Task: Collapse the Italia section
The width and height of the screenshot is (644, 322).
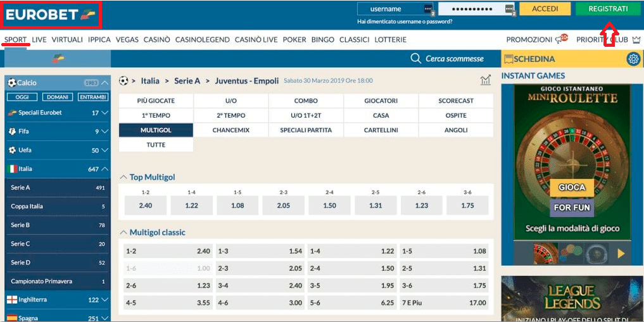Action: (104, 169)
